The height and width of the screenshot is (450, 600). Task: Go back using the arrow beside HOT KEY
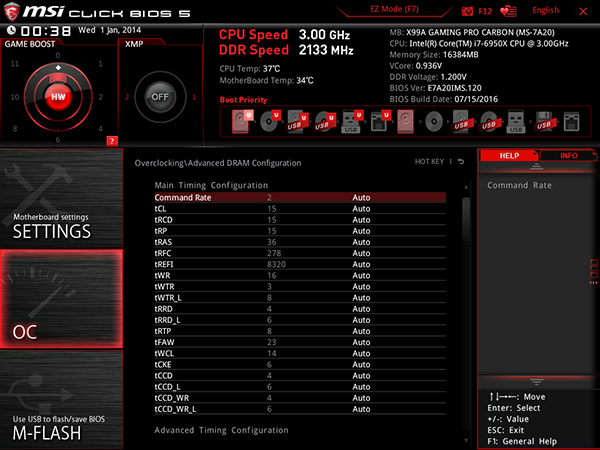click(x=461, y=161)
